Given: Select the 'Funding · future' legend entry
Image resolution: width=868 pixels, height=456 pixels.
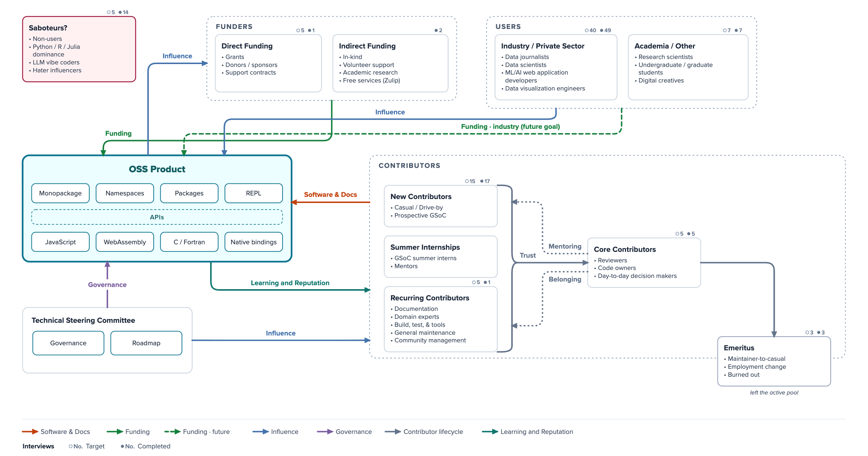Looking at the screenshot, I should click(197, 432).
